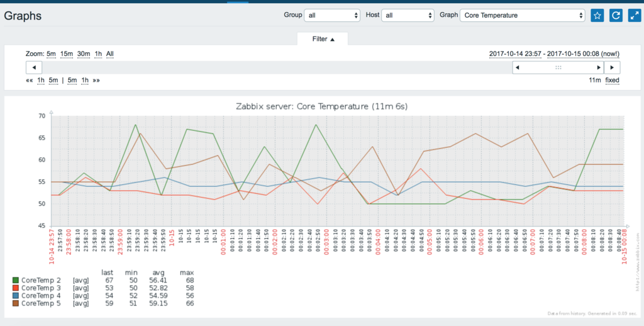Set zoom to 1h

coord(98,54)
